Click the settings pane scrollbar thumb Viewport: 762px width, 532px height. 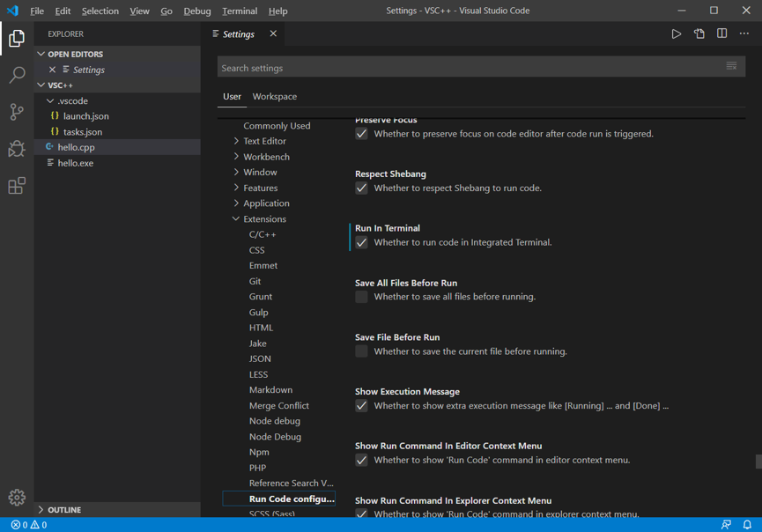coord(758,462)
